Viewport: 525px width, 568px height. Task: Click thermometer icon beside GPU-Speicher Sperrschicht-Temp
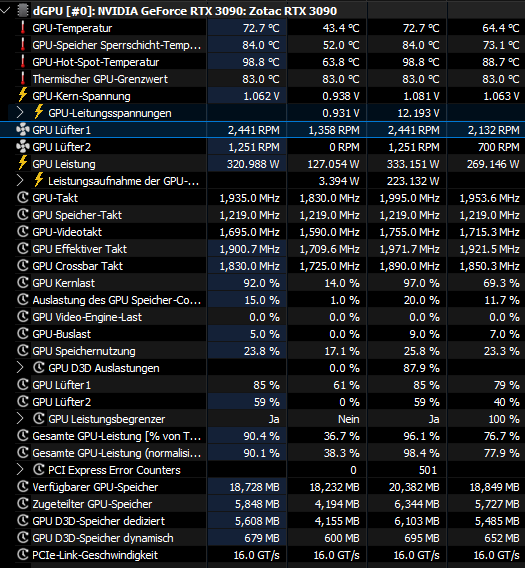point(23,45)
